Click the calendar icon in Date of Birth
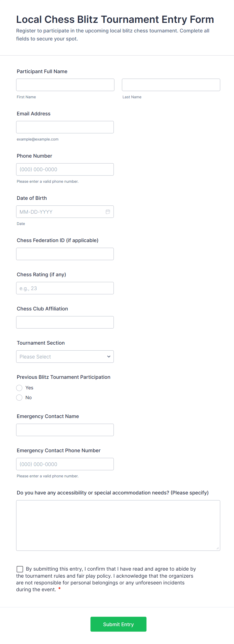Viewport: 234px width, 644px height. point(108,212)
